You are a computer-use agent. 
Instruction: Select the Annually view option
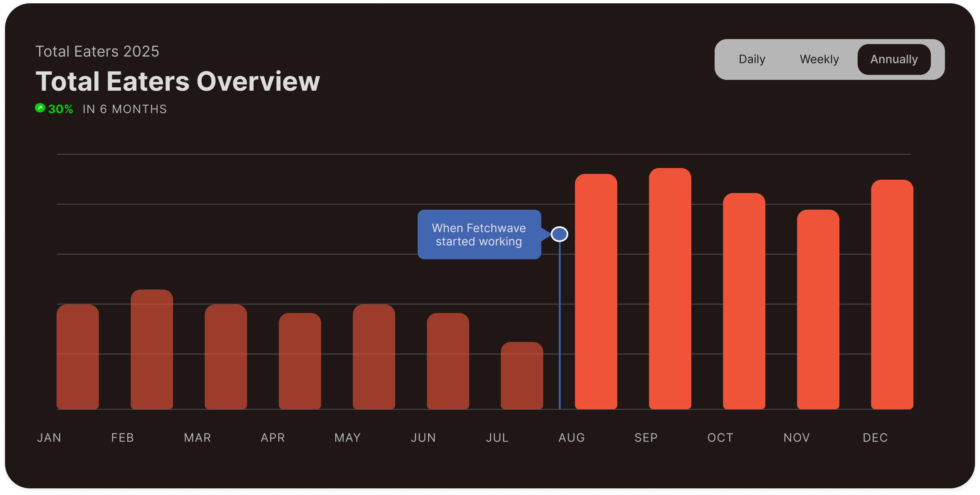894,59
